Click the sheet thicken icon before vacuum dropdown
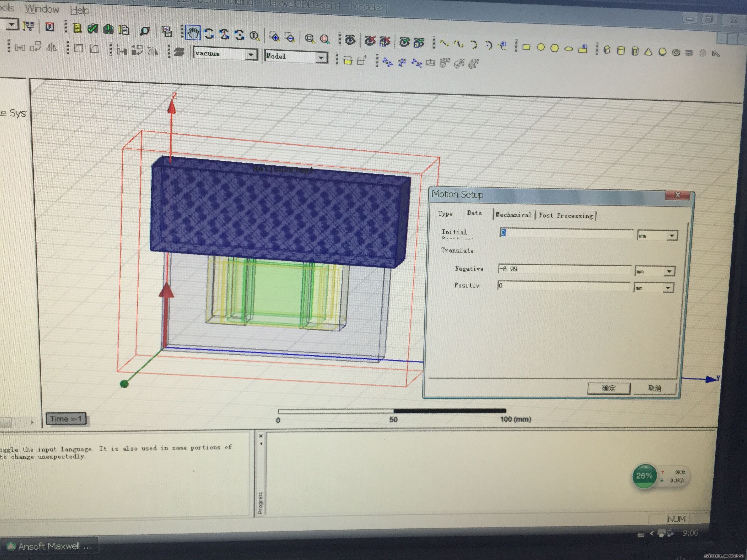This screenshot has height=560, width=747. click(179, 52)
